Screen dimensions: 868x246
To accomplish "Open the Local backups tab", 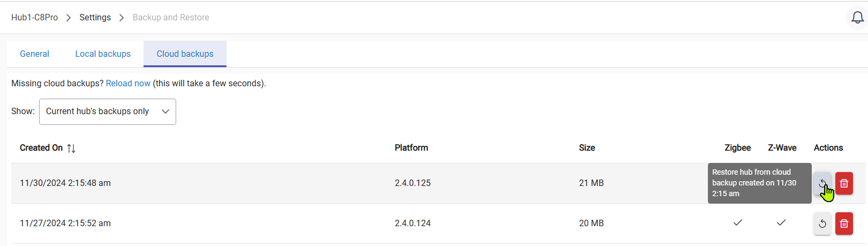I will (x=103, y=54).
